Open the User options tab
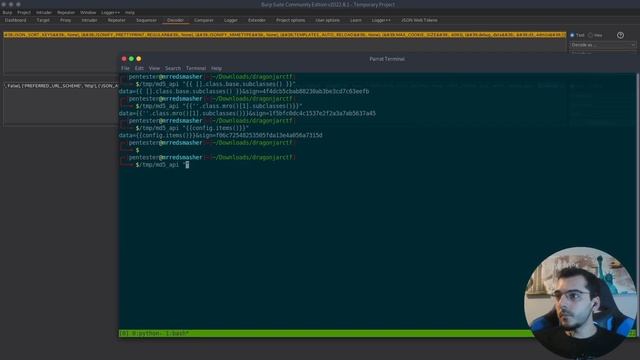The image size is (640, 360). click(x=327, y=20)
